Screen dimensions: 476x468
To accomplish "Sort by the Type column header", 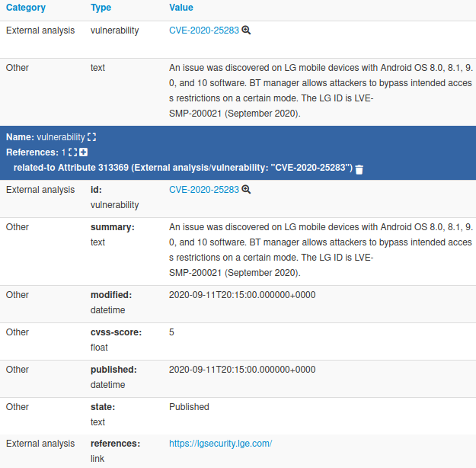I will click(101, 8).
